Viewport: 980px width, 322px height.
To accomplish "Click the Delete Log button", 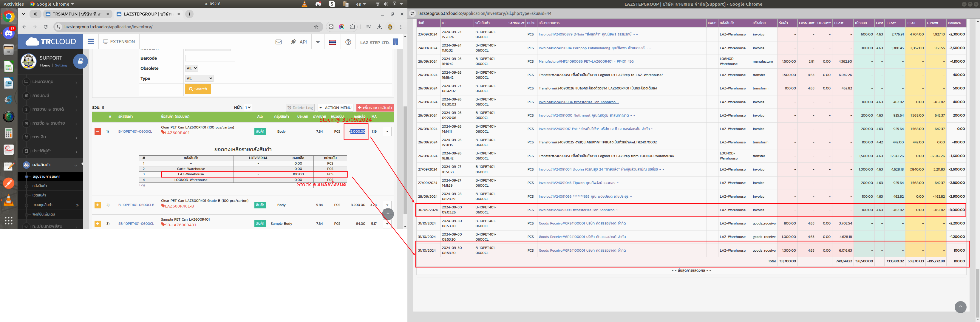I will pos(300,108).
